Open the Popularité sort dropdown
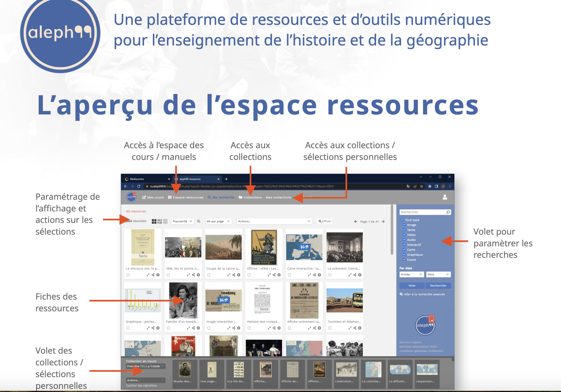Viewport: 561px width, 392px height. [x=182, y=221]
